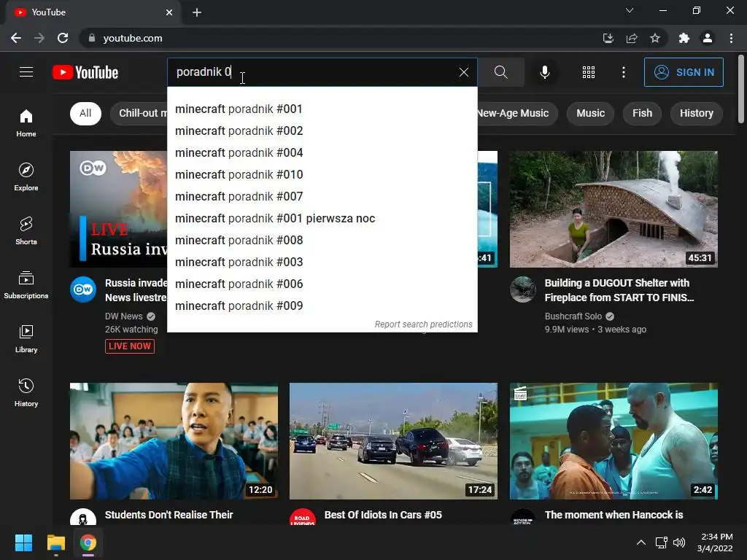Viewport: 747px width, 560px height.
Task: Open Subscriptions in the sidebar
Action: [26, 285]
